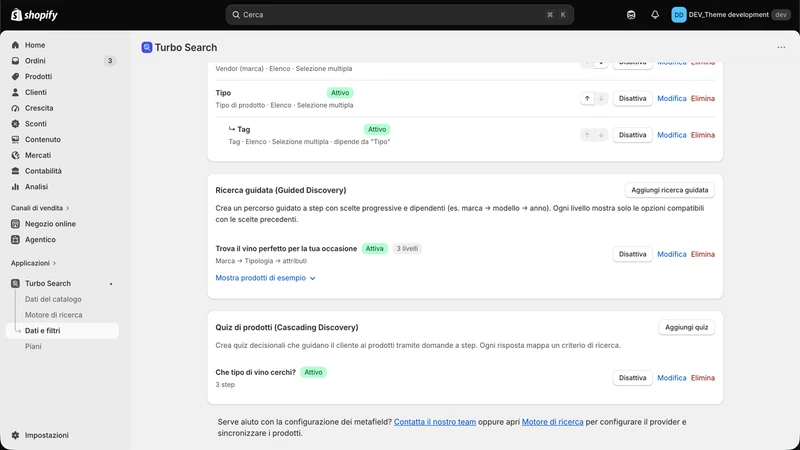Move the Tag filter down
The image size is (800, 450).
601,135
